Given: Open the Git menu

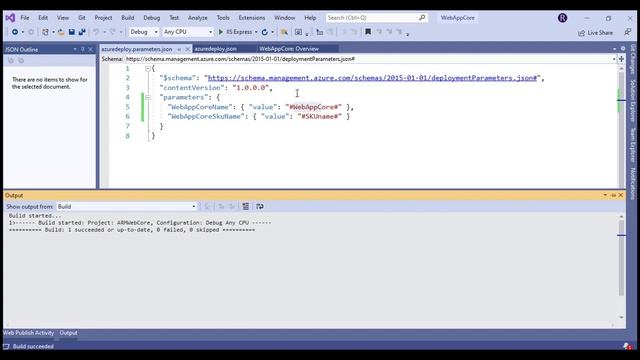Looking at the screenshot, I should (82, 18).
